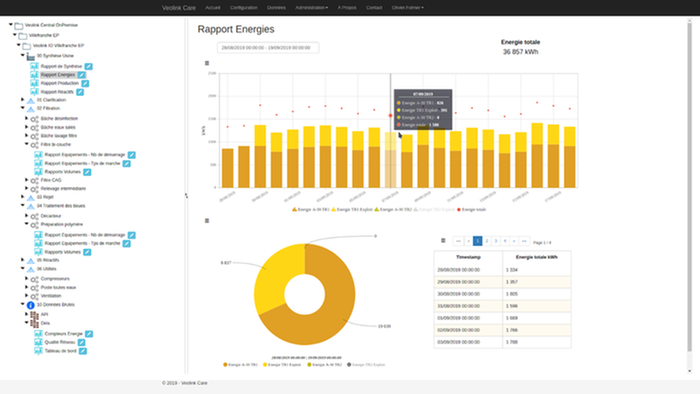Go to page 2 of the table

pyautogui.click(x=487, y=241)
